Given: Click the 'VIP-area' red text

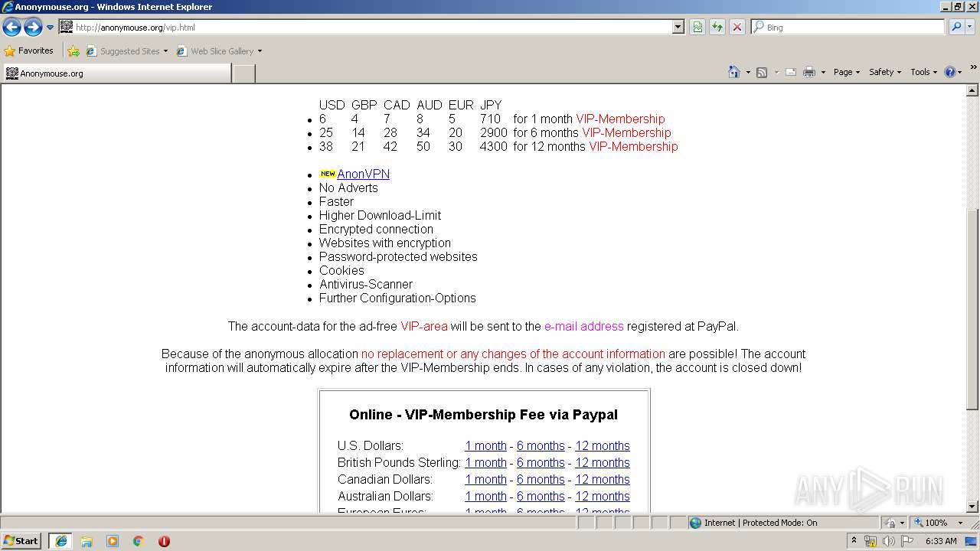Looking at the screenshot, I should coord(424,326).
